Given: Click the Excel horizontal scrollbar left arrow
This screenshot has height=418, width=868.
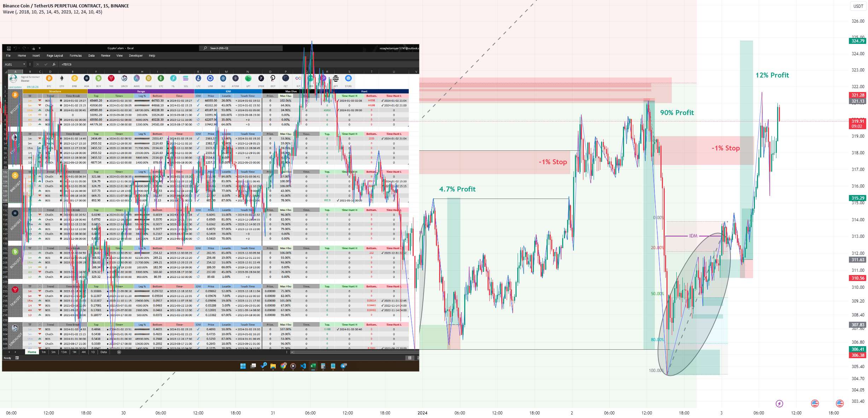Looking at the screenshot, I should pyautogui.click(x=292, y=352).
